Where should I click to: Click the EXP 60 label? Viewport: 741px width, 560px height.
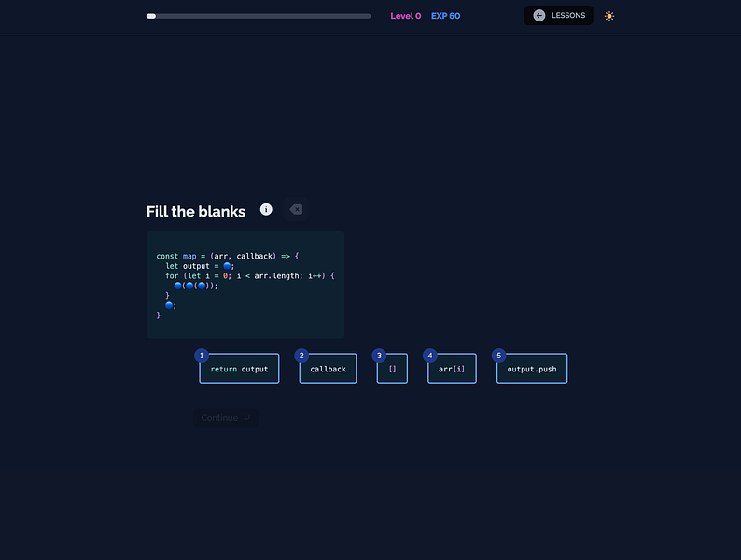446,16
